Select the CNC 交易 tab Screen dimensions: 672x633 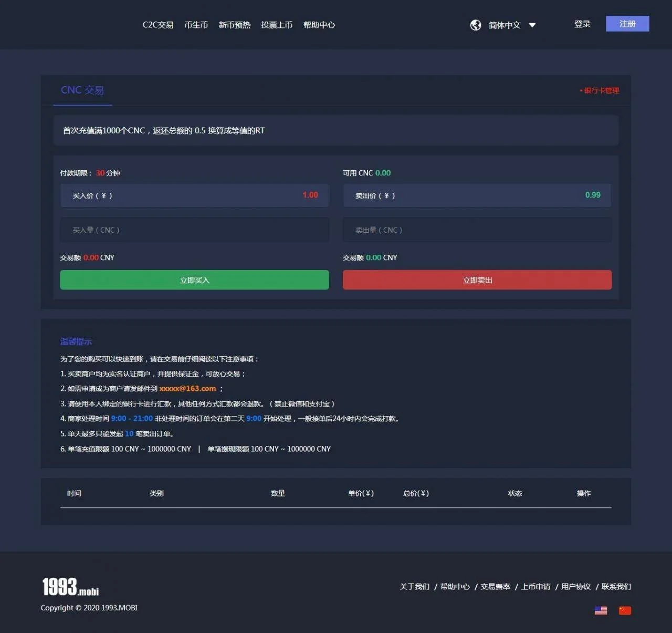coord(82,90)
